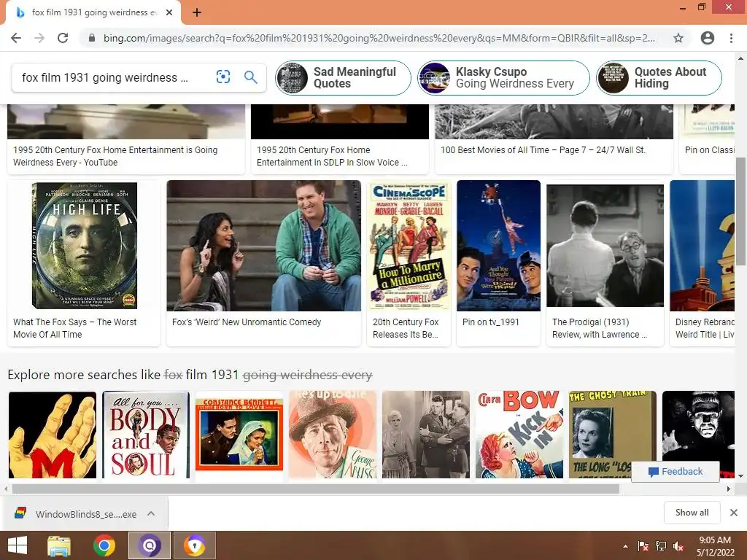Open the High Life movie poster image
The height and width of the screenshot is (560, 747).
[85, 246]
